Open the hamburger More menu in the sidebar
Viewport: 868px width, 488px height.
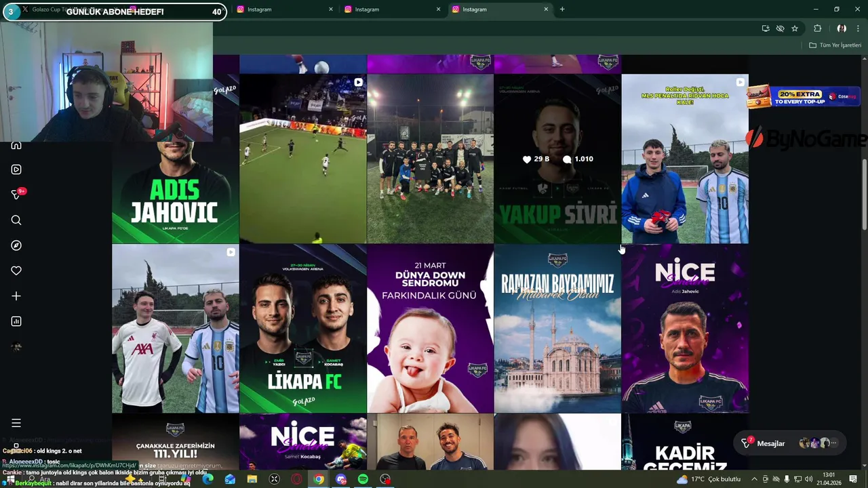tap(16, 423)
